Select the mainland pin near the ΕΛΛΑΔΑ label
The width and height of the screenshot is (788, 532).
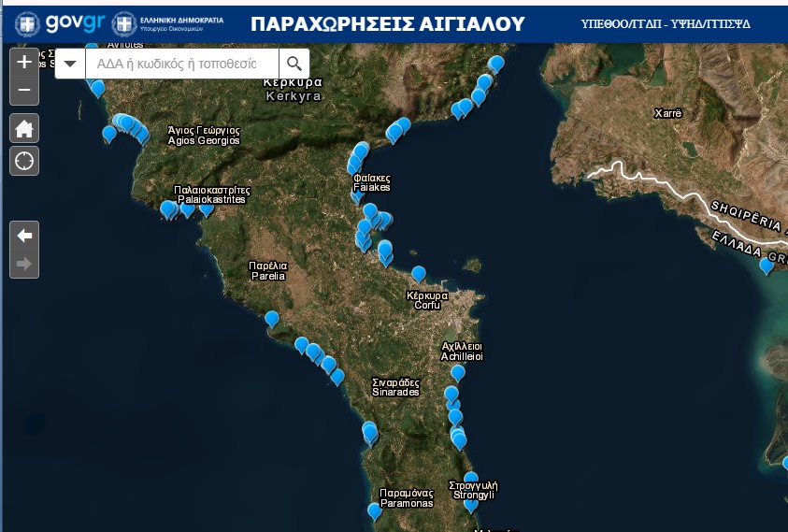(767, 266)
